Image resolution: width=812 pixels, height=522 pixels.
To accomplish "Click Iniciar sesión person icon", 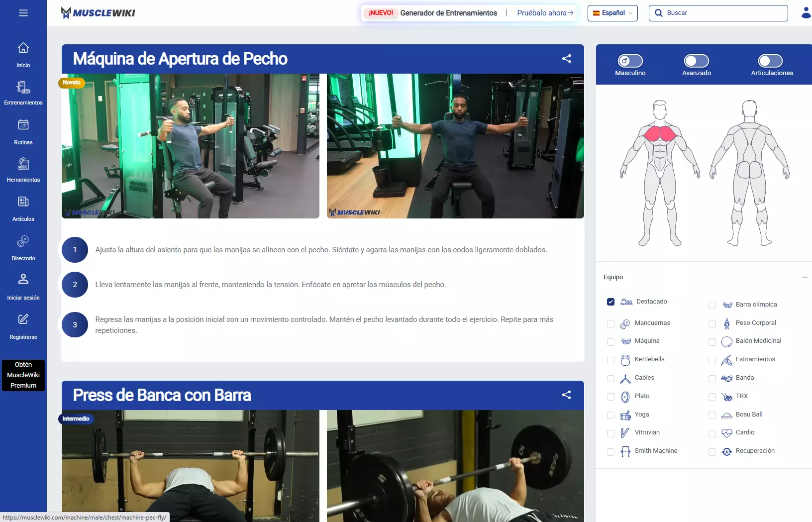I will (x=23, y=279).
